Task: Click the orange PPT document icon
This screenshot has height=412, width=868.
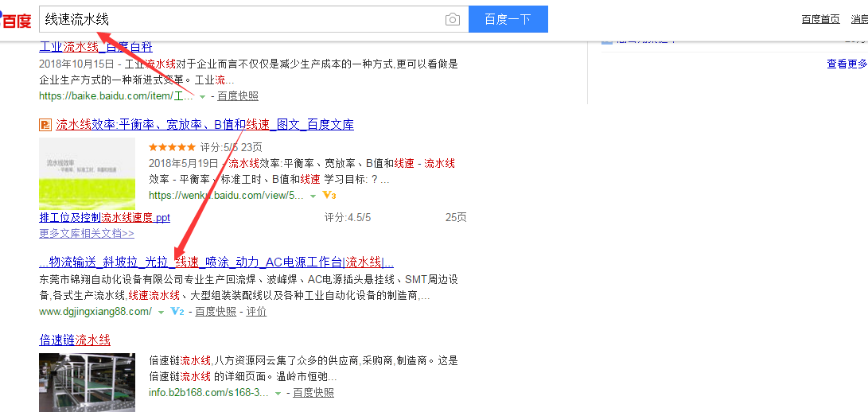Action: tap(45, 125)
